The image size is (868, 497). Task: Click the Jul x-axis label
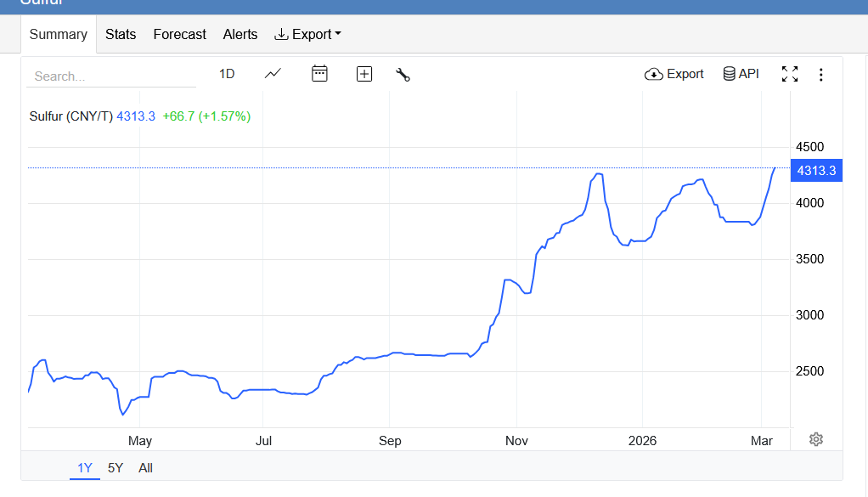coord(263,441)
